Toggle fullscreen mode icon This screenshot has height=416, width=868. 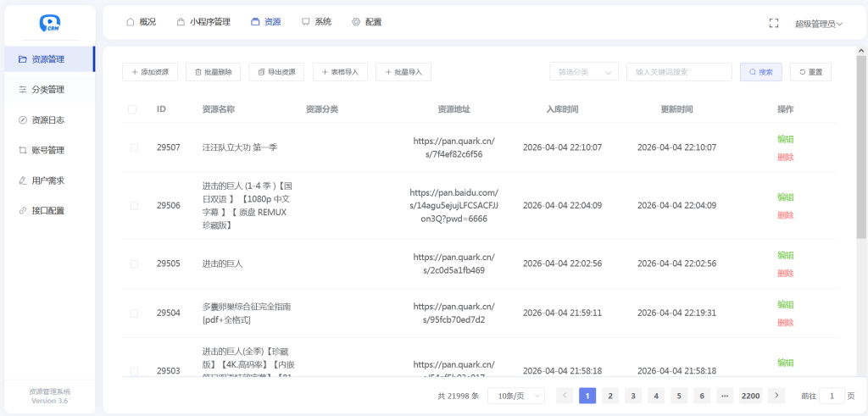click(774, 23)
